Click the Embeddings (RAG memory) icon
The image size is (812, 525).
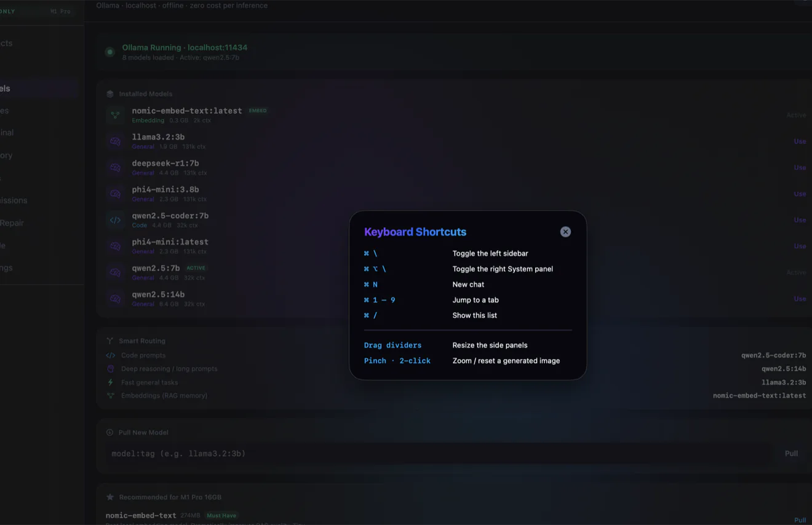(x=111, y=395)
